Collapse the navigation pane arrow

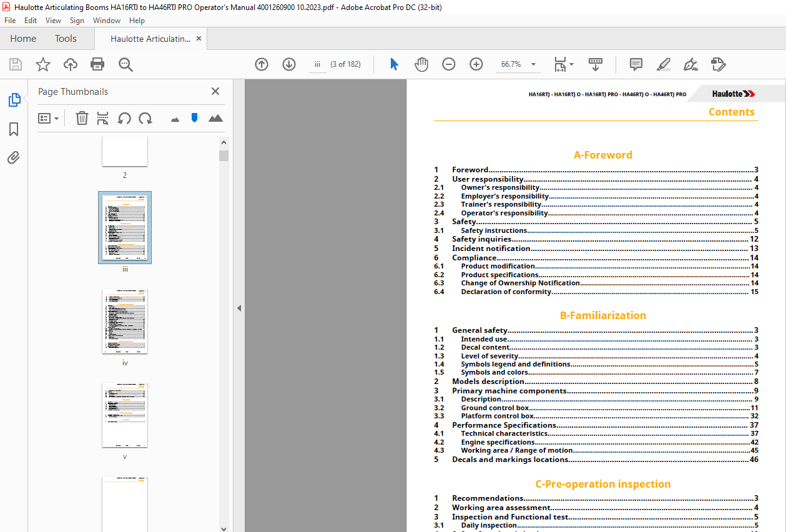pos(238,308)
